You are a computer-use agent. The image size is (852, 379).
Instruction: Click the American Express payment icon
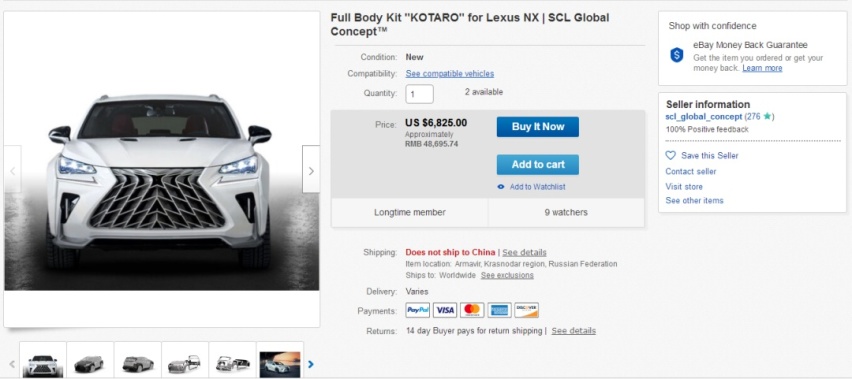pyautogui.click(x=499, y=310)
